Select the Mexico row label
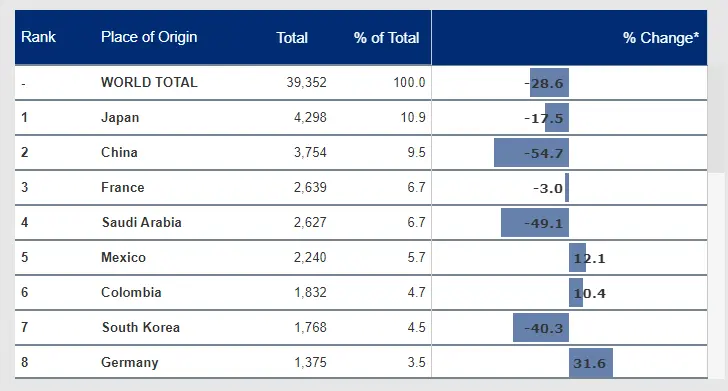This screenshot has width=728, height=391. (x=123, y=257)
